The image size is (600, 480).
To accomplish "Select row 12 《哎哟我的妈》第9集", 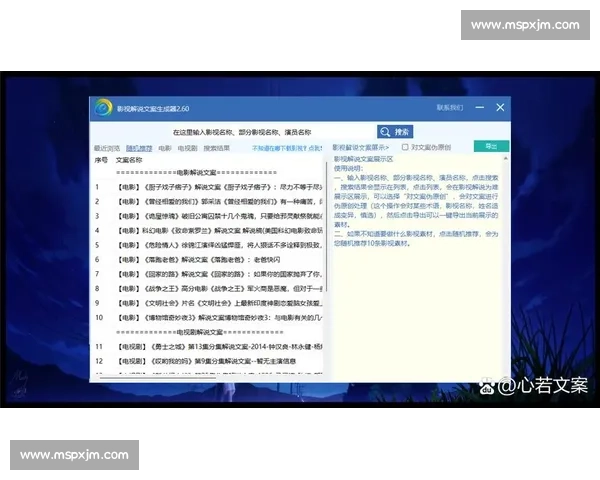I will pos(208,361).
